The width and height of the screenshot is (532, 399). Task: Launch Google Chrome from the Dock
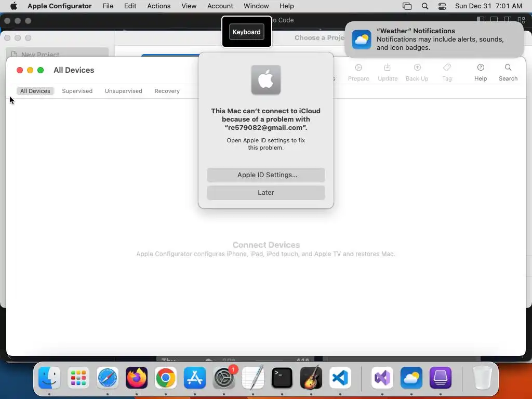click(166, 378)
